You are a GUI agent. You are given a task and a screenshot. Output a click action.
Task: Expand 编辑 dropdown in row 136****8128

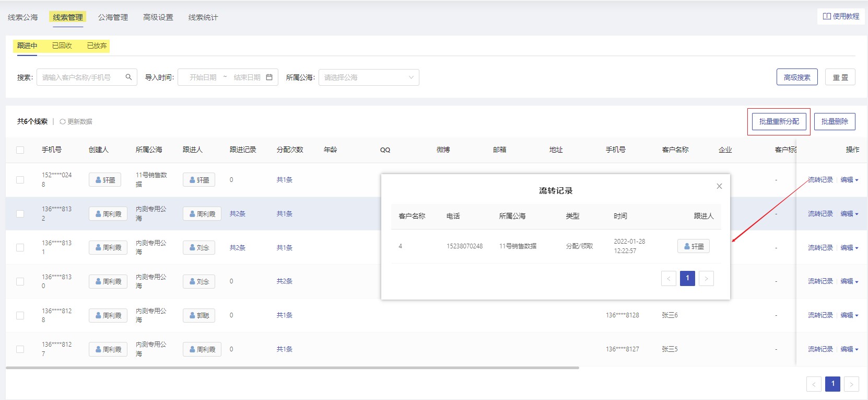[x=849, y=315]
